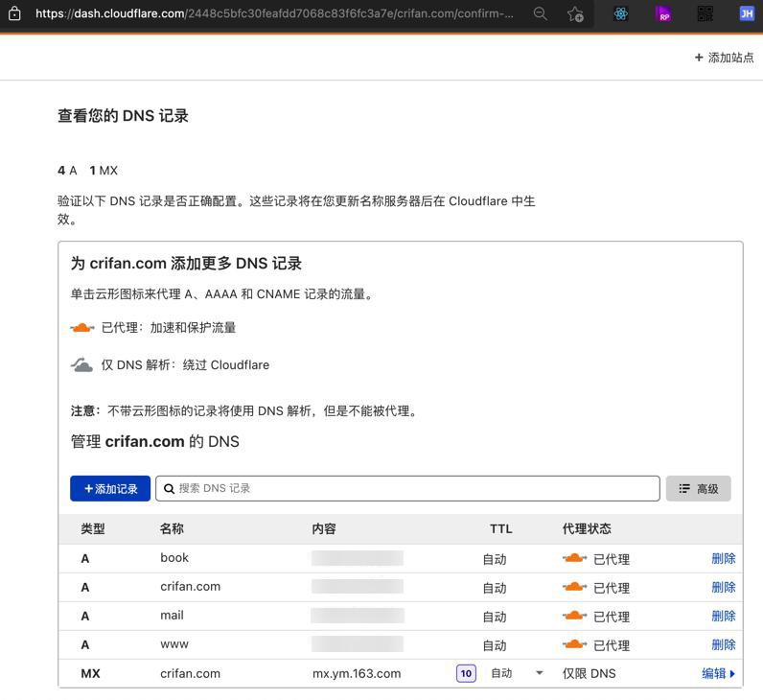Click the 类型 column header
This screenshot has height=700, width=763.
93,528
